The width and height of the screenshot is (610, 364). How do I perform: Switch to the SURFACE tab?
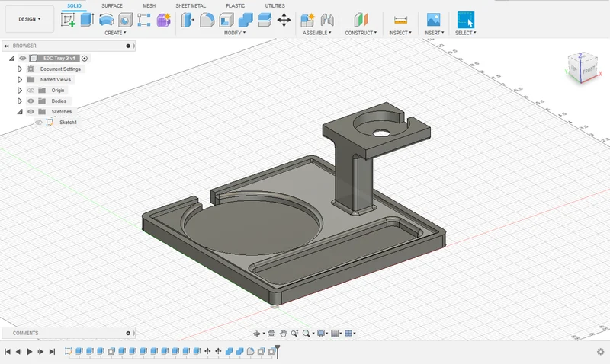112,6
